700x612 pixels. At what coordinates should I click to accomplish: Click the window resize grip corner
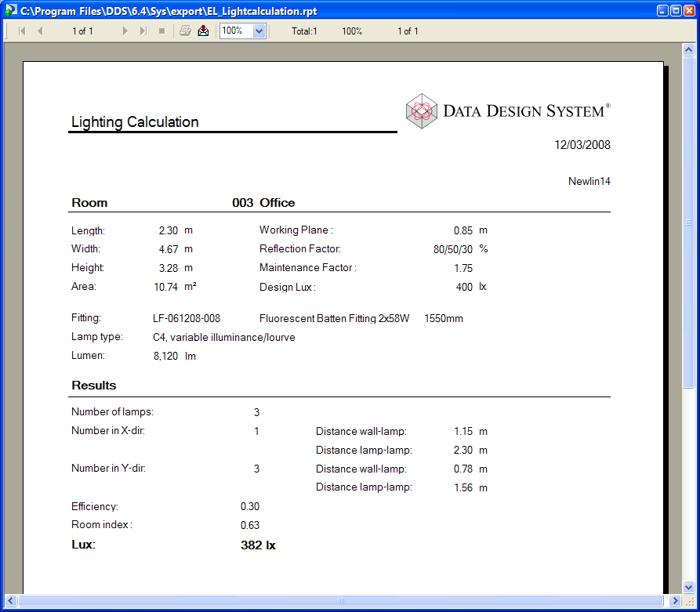coord(689,601)
